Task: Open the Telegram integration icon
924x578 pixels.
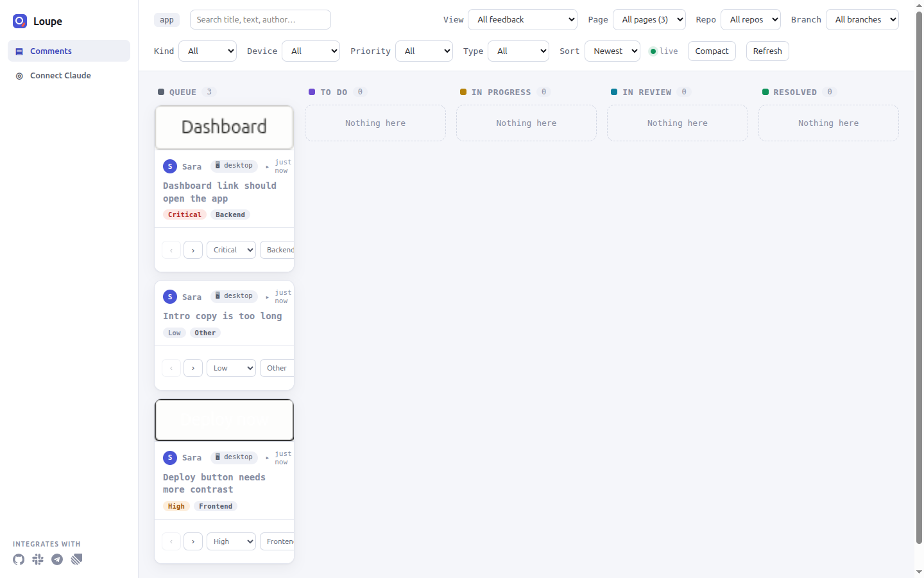Action: [57, 559]
